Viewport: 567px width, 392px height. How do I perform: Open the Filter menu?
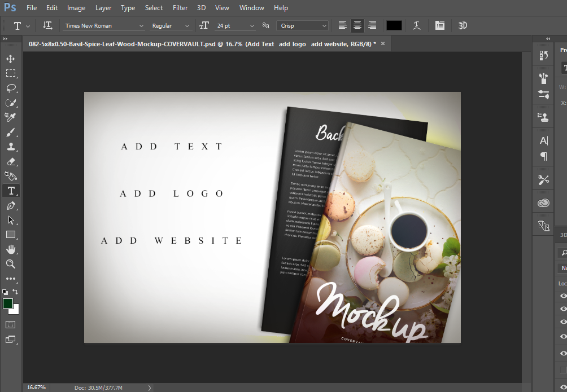pyautogui.click(x=180, y=8)
